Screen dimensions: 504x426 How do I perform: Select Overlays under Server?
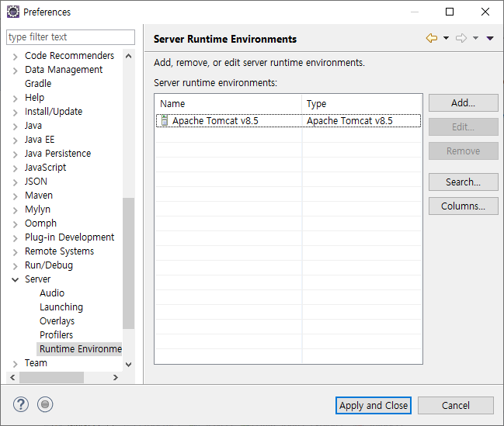pyautogui.click(x=57, y=321)
